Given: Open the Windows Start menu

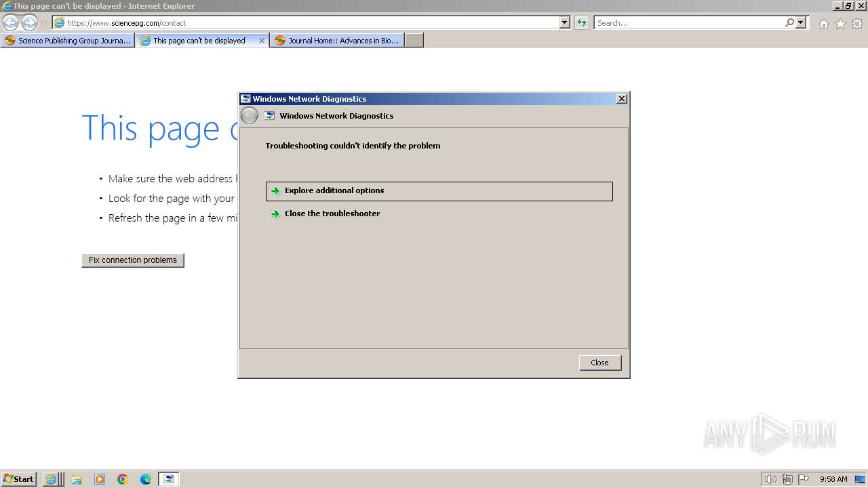Looking at the screenshot, I should click(18, 479).
